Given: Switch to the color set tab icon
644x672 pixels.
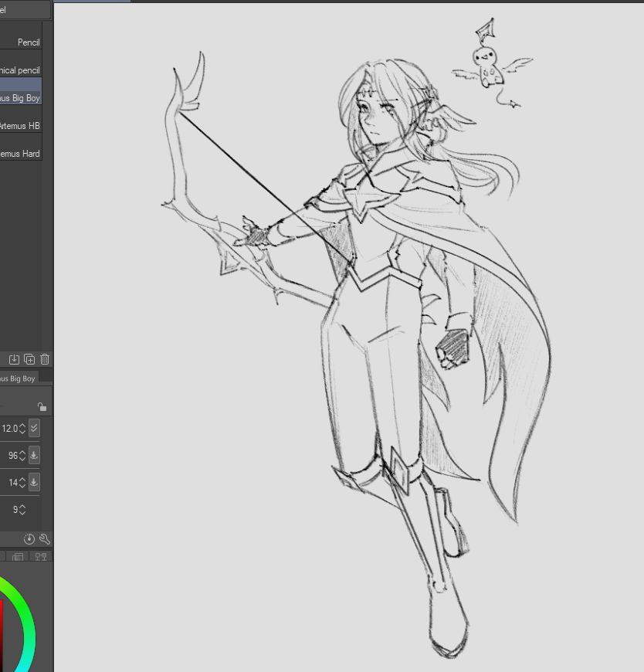Looking at the screenshot, I should [41, 557].
